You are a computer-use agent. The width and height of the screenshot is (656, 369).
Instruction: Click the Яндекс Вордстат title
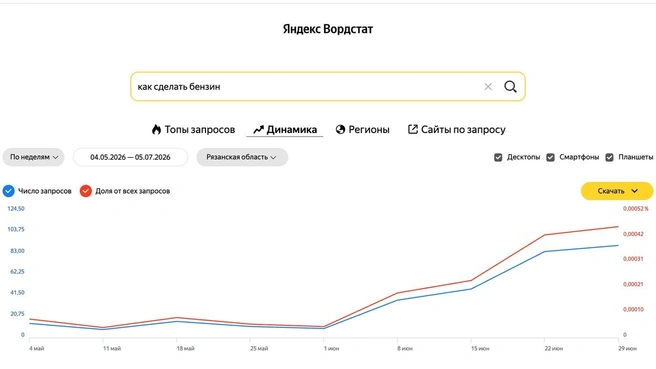pos(328,29)
